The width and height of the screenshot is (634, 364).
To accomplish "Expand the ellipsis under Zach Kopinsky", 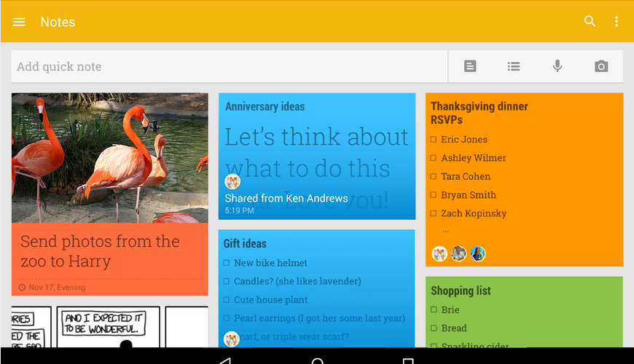I will pos(445,232).
